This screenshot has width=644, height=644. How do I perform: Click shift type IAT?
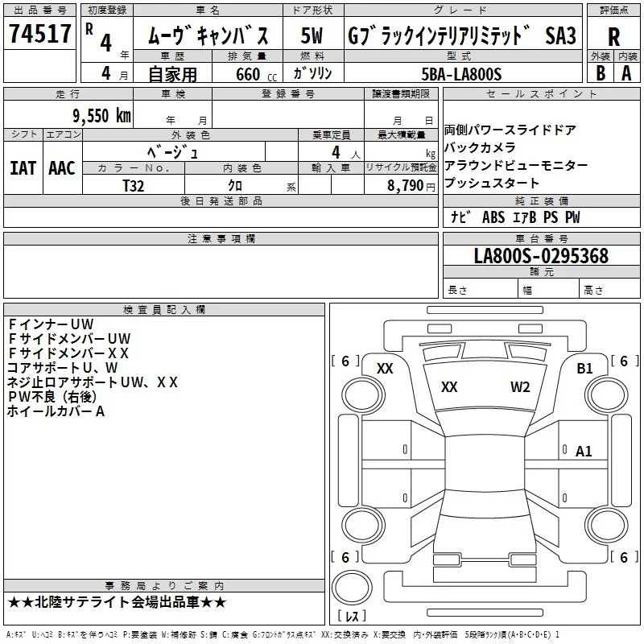click(x=23, y=168)
